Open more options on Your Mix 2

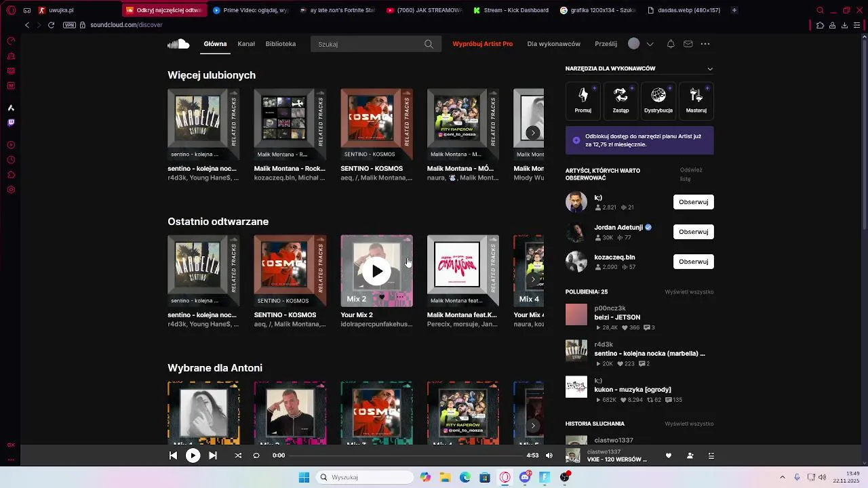pyautogui.click(x=400, y=298)
